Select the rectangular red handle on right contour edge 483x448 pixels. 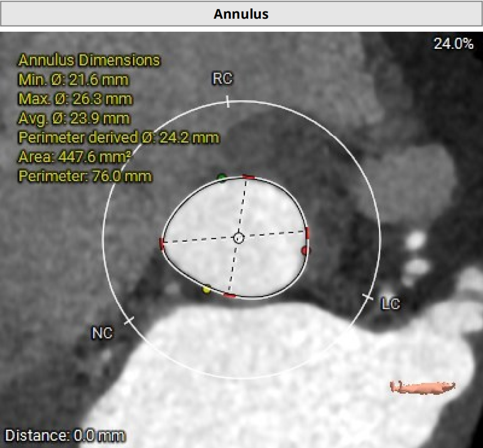point(307,232)
